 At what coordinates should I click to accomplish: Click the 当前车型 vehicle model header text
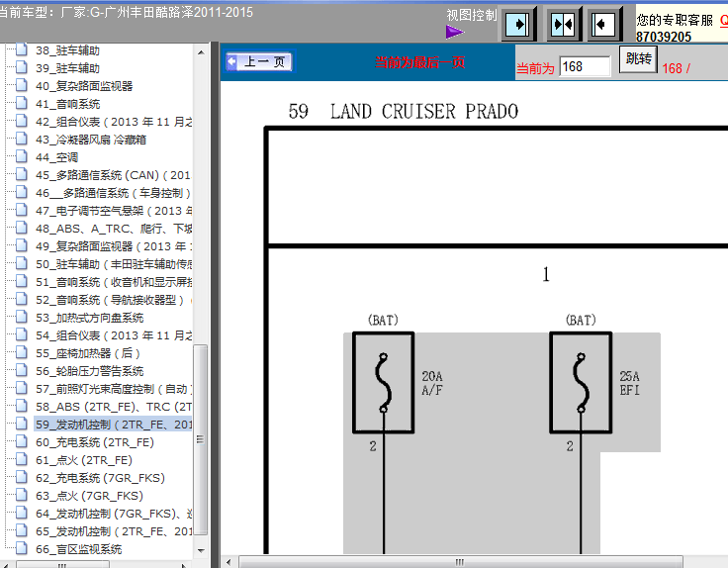[127, 12]
